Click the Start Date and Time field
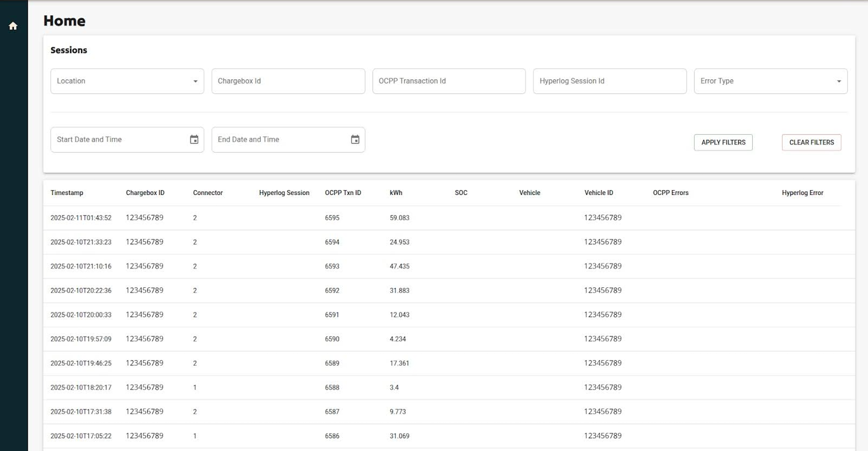Image resolution: width=868 pixels, height=451 pixels. point(118,139)
